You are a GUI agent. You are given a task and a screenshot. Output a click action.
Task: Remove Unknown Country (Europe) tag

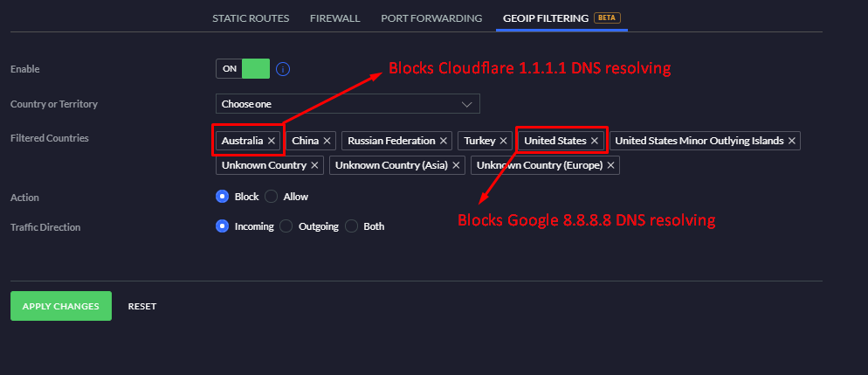pyautogui.click(x=611, y=165)
